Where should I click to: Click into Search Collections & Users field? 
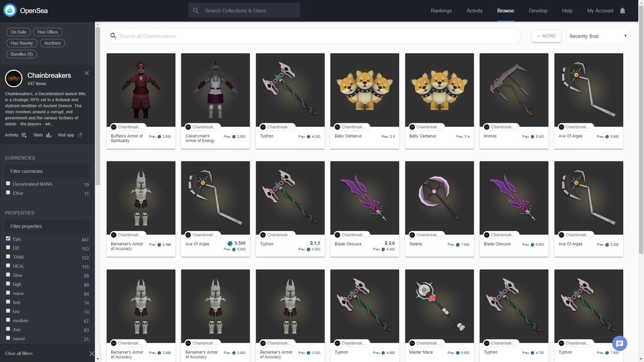click(244, 11)
